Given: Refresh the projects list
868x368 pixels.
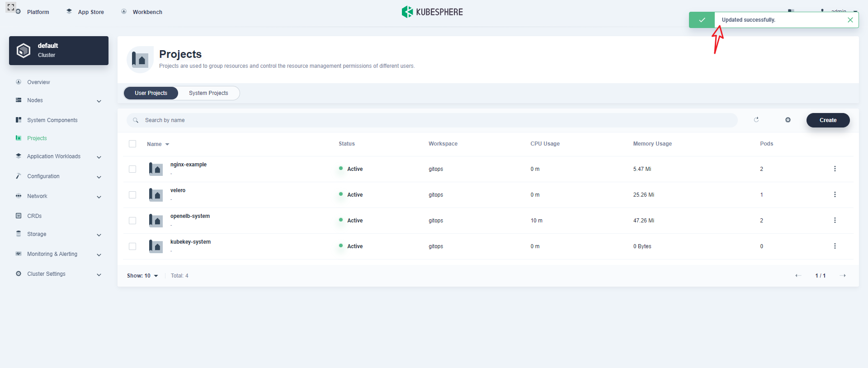Looking at the screenshot, I should 756,120.
